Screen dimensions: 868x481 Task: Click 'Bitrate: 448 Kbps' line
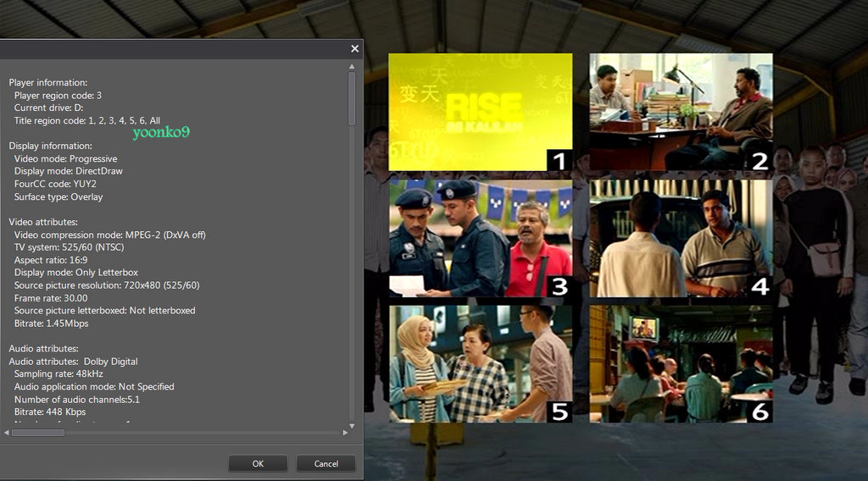tap(50, 412)
